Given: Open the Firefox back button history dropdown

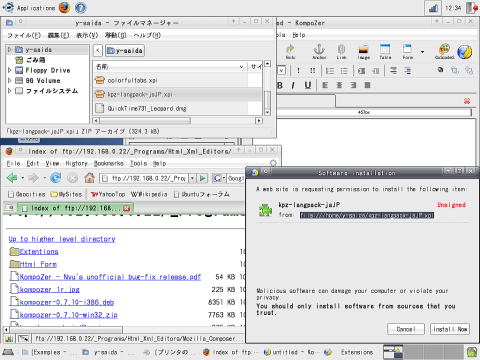Looking at the screenshot, I should coord(22,178).
